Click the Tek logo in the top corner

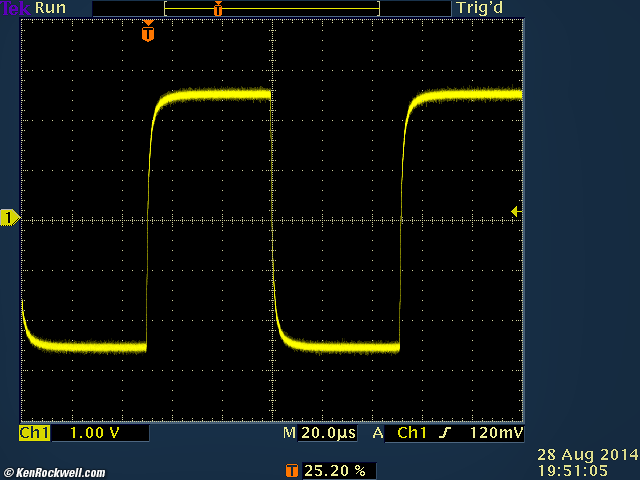click(x=15, y=8)
